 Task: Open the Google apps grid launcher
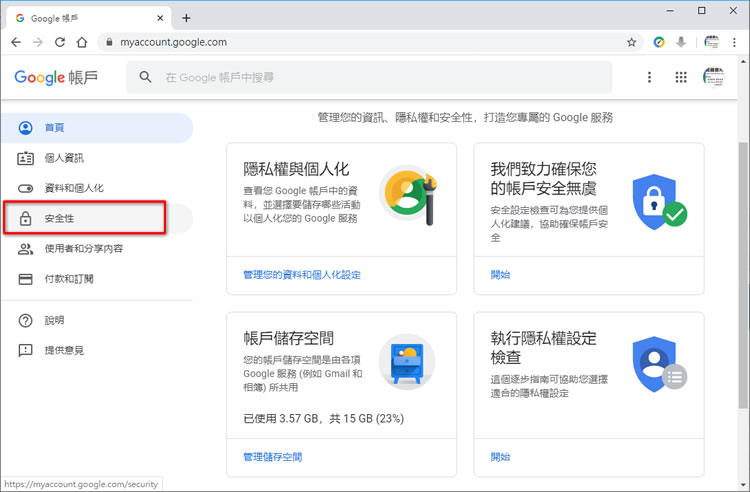click(681, 77)
